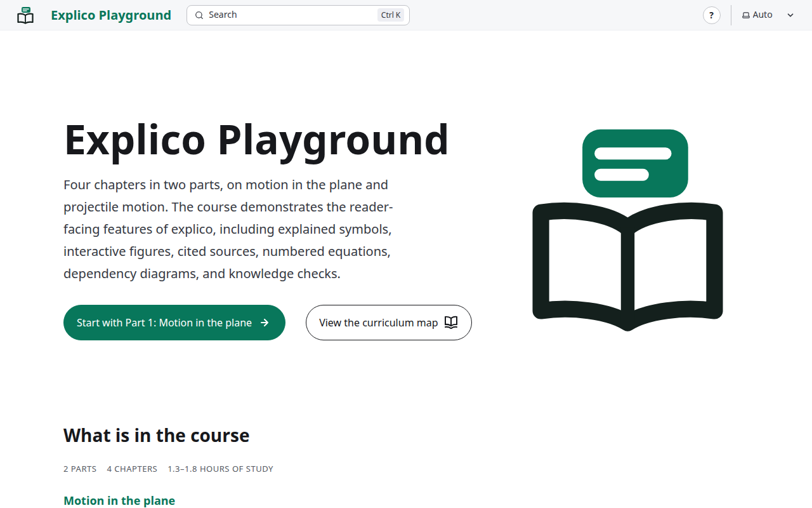Image resolution: width=812 pixels, height=508 pixels.
Task: Click the Ctrl K shortcut badge
Action: tap(391, 15)
